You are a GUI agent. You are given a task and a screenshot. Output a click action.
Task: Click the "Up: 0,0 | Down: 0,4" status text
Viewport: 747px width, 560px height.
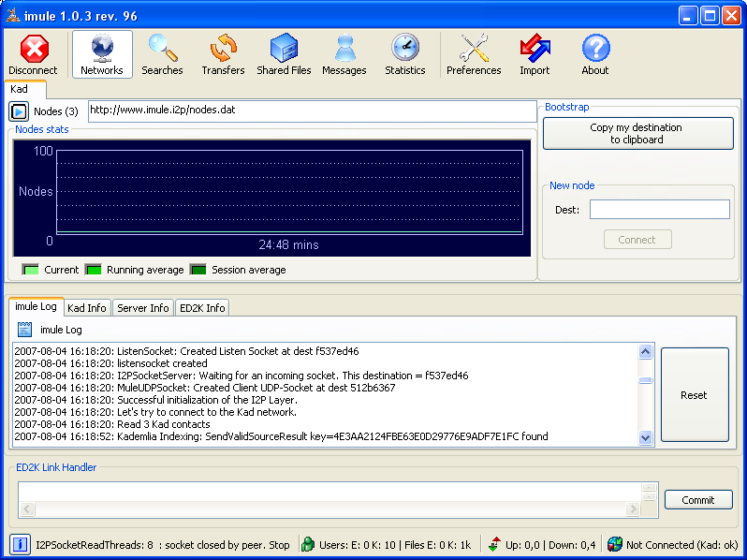(x=550, y=545)
